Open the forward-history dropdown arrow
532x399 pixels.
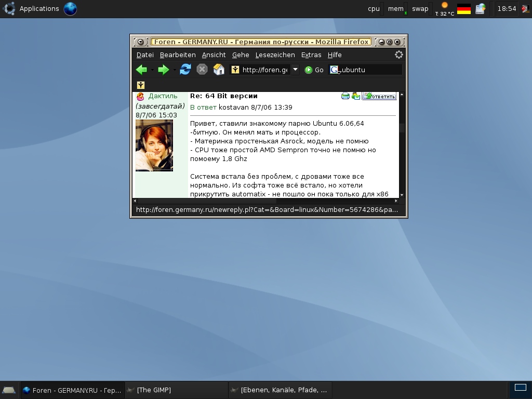[x=175, y=70]
